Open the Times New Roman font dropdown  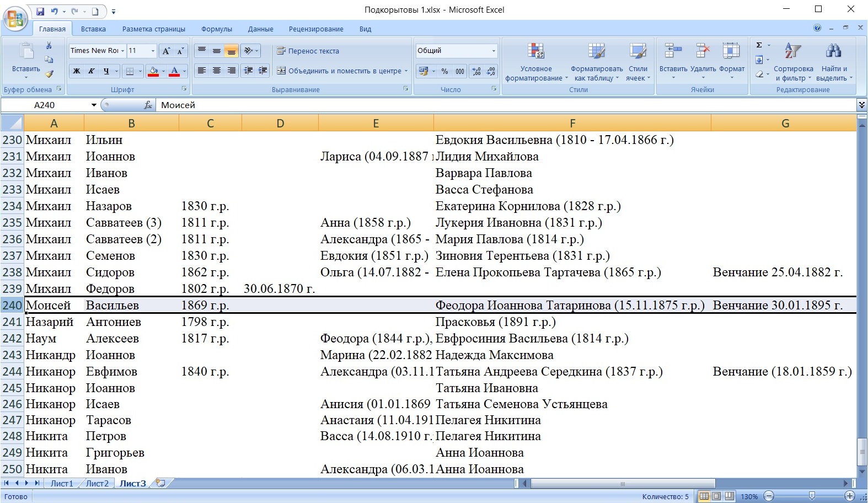122,51
